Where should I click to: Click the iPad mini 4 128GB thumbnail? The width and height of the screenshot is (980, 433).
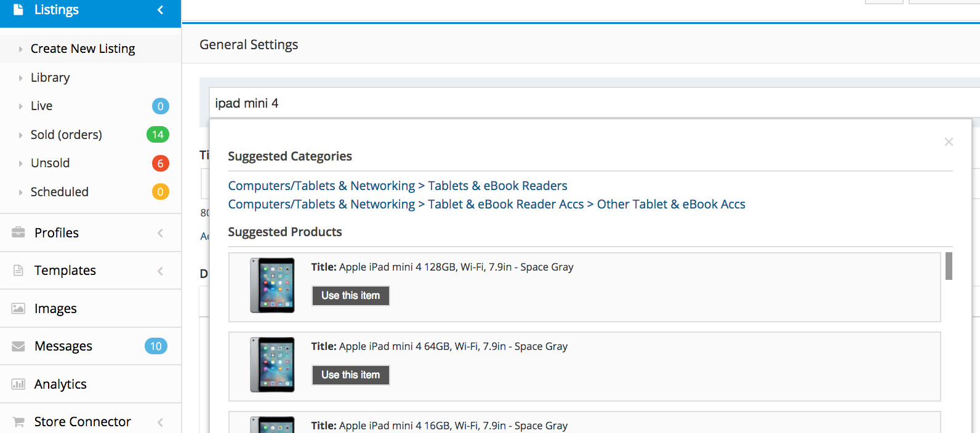pos(272,285)
